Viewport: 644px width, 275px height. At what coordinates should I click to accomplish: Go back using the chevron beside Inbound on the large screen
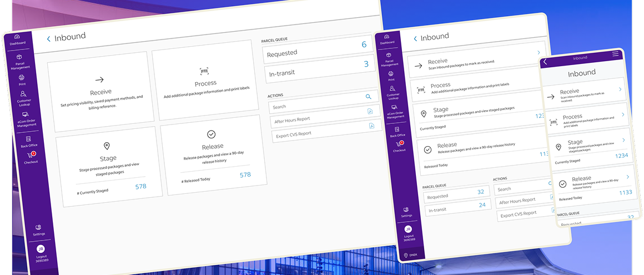pos(49,38)
